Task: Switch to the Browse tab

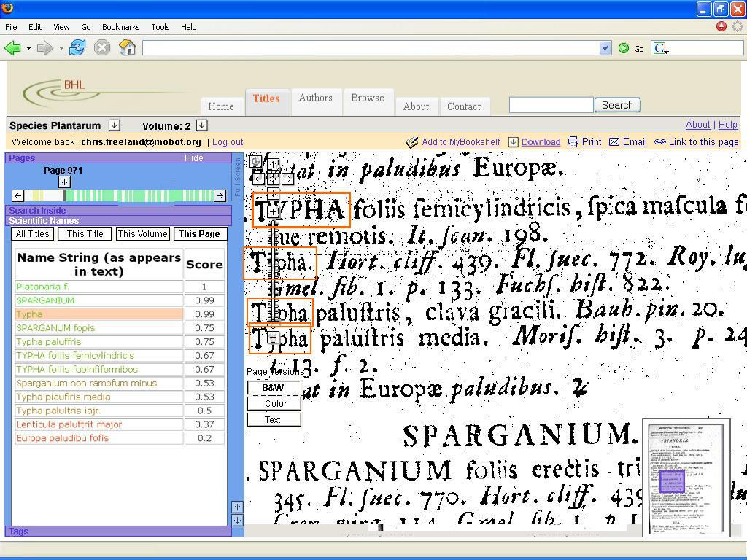Action: click(x=368, y=101)
